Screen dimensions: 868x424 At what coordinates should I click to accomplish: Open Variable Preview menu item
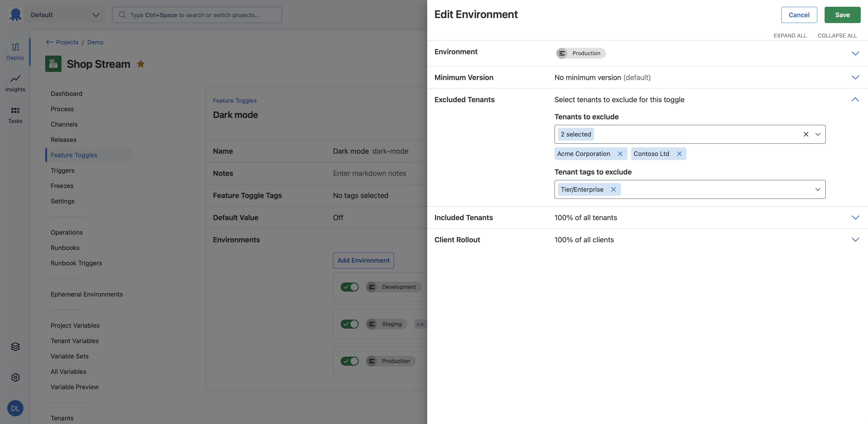point(74,387)
